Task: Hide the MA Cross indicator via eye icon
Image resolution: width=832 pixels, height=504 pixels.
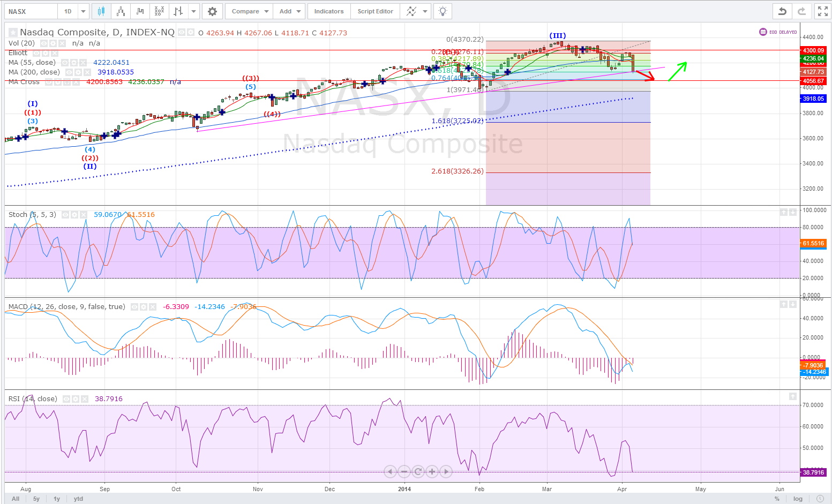Action: [49, 82]
